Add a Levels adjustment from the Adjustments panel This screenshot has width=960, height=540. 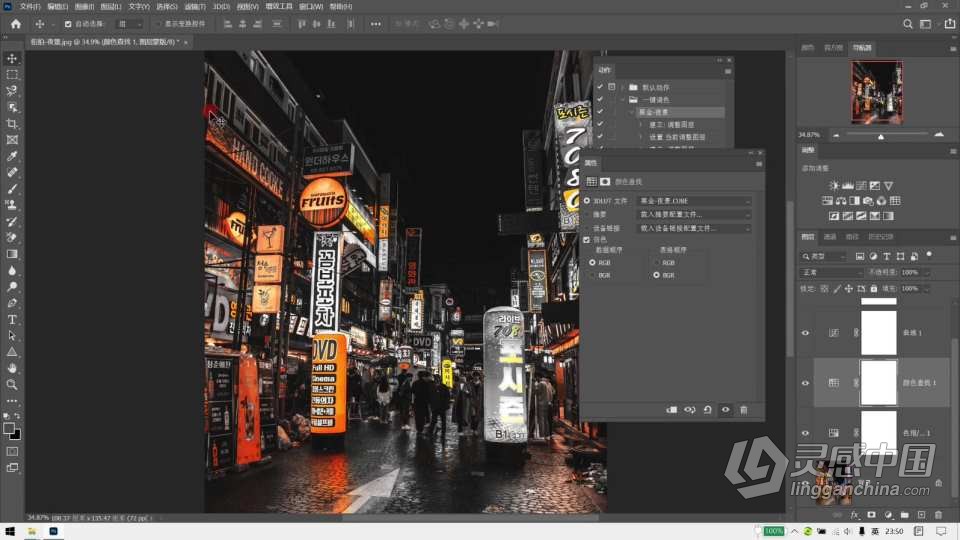pyautogui.click(x=847, y=186)
